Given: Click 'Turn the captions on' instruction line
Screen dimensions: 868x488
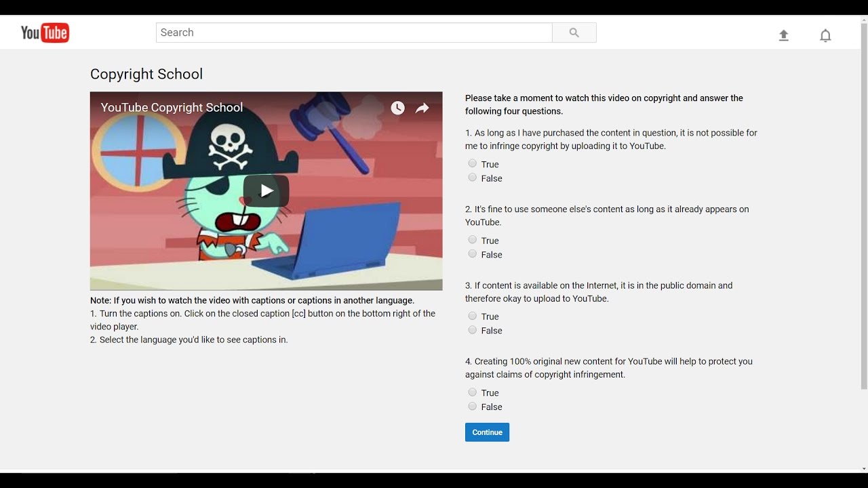Looking at the screenshot, I should click(x=263, y=320).
